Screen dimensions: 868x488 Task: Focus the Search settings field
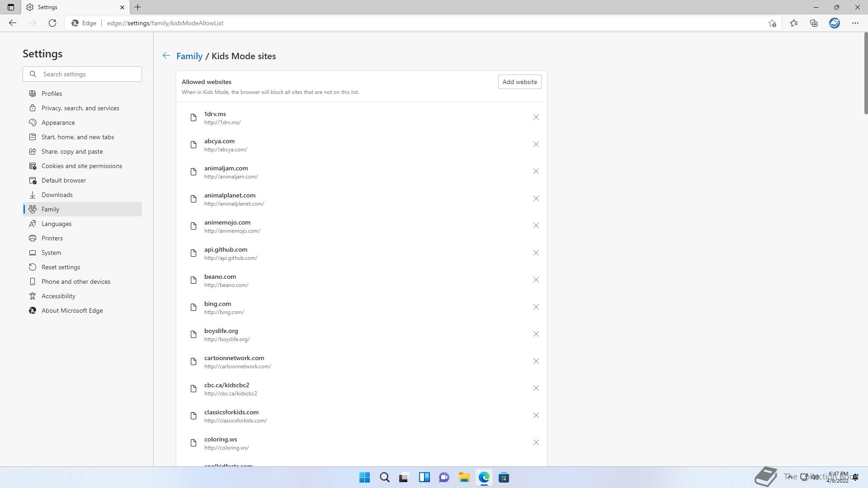[82, 74]
